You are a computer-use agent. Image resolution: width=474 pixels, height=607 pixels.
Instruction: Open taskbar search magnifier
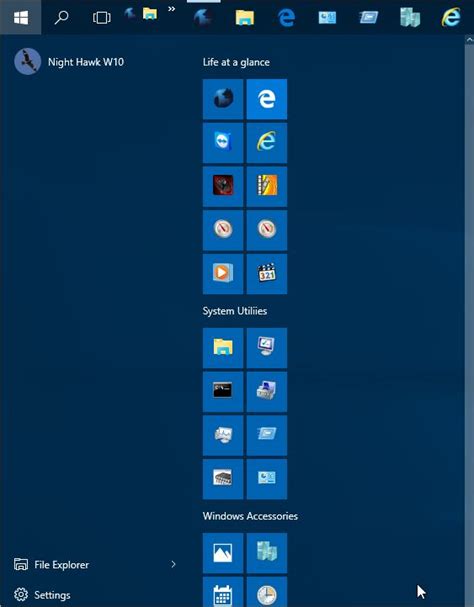tap(61, 17)
